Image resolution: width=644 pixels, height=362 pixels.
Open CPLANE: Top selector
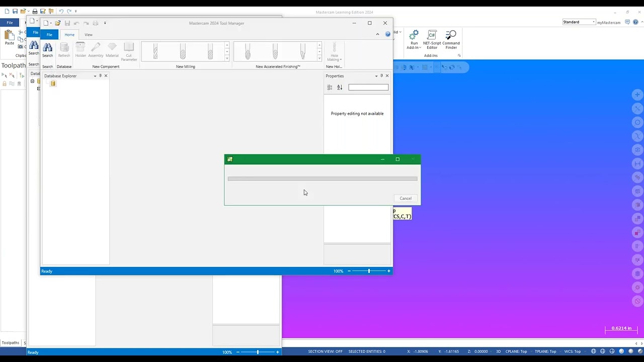click(516, 352)
